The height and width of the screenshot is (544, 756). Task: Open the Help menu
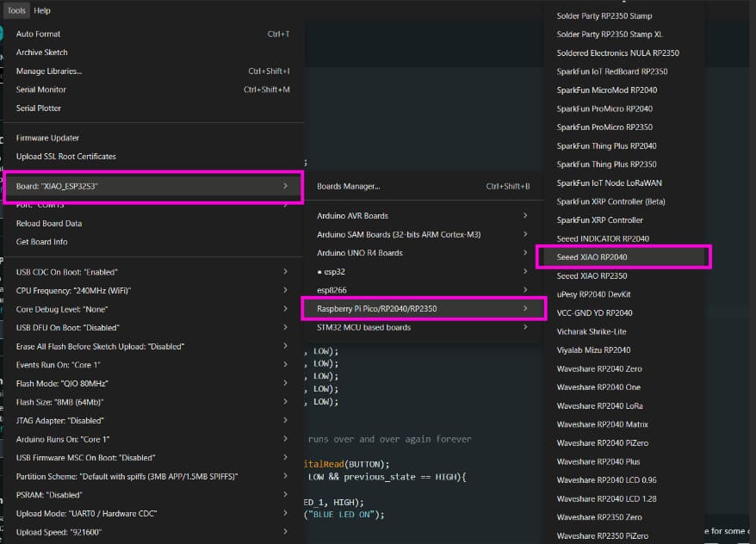42,10
